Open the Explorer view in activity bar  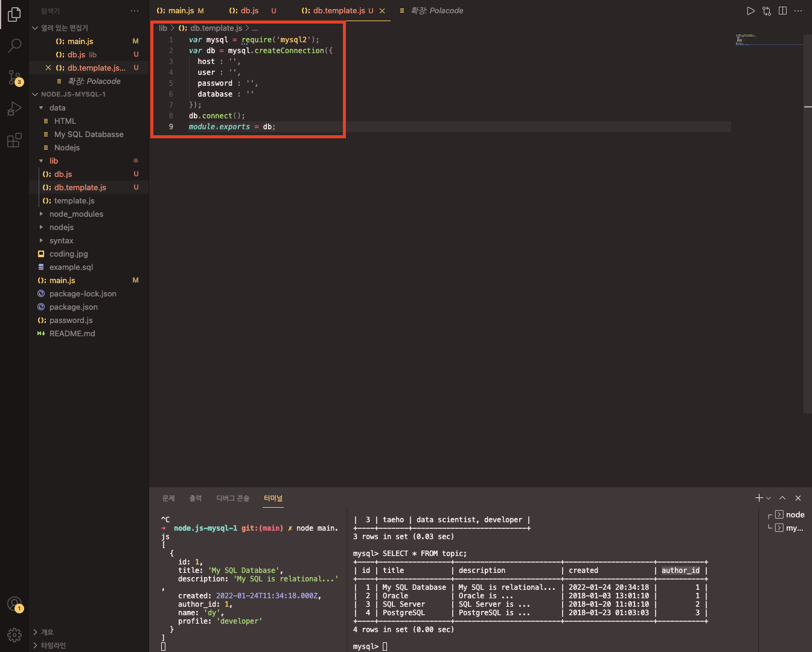(14, 14)
